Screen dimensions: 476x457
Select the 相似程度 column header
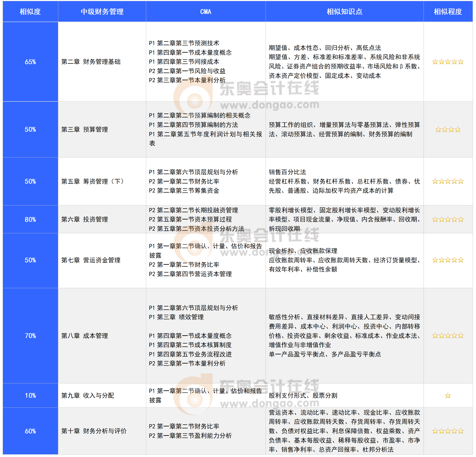448,12
